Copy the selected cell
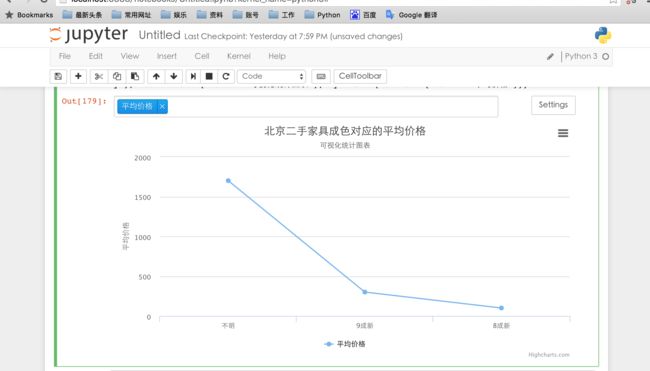The image size is (650, 371). pyautogui.click(x=117, y=76)
